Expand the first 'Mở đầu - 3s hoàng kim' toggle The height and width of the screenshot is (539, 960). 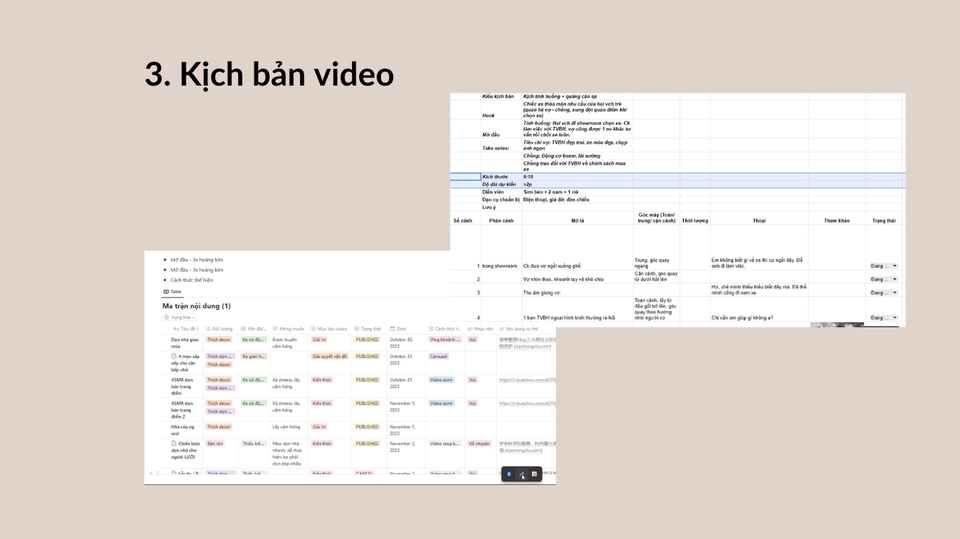coord(166,259)
